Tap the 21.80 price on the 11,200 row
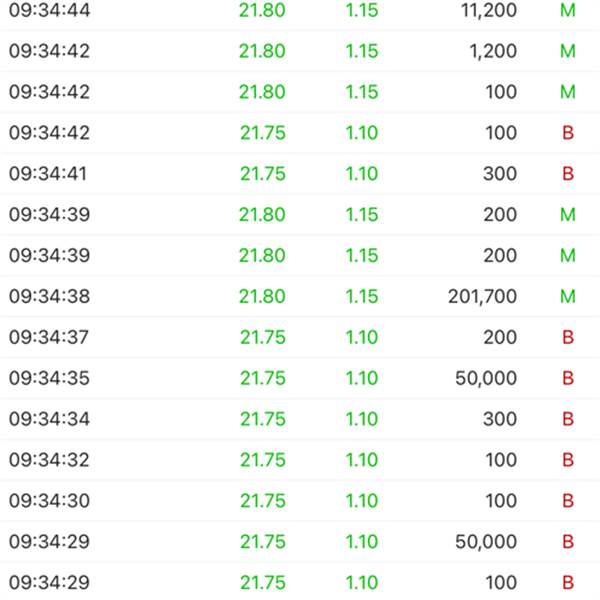This screenshot has width=600, height=600. click(262, 10)
